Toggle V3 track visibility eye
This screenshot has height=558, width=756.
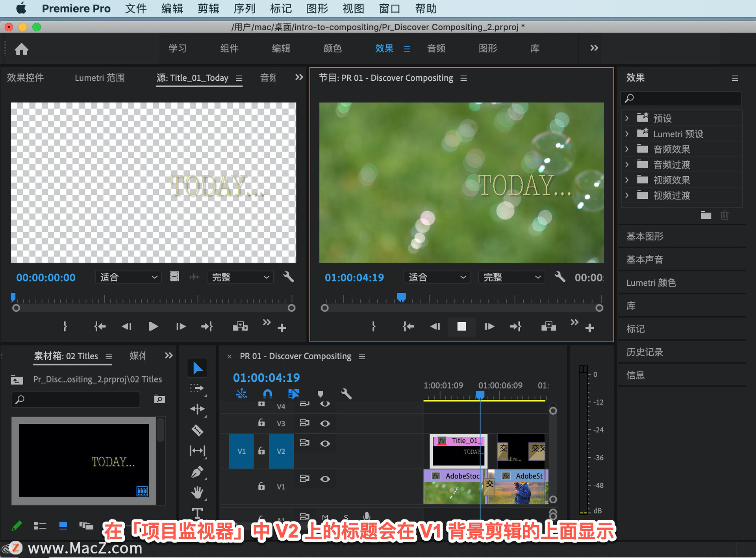click(325, 423)
